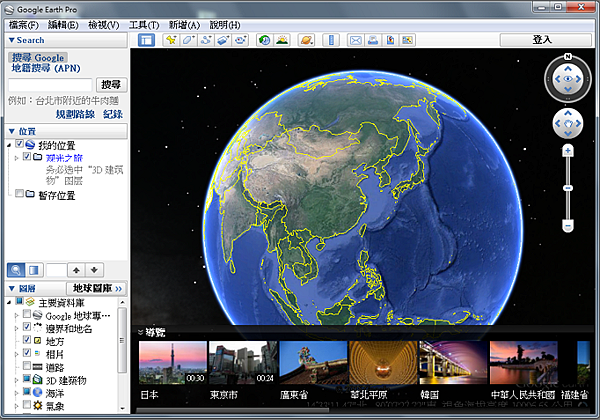
Task: Check Google 地球專… layer checkbox
Action: pyautogui.click(x=27, y=314)
